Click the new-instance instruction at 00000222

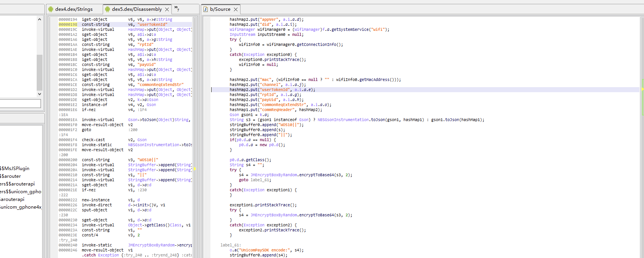[95, 200]
